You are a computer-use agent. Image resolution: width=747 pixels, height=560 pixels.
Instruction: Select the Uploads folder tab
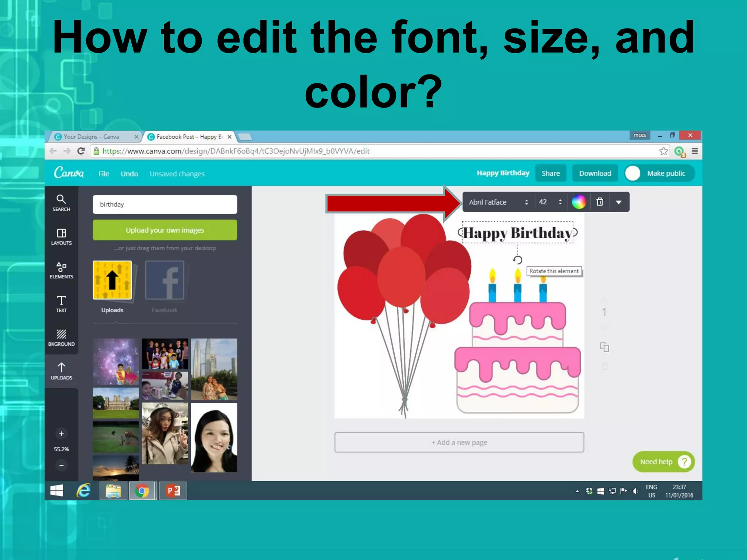click(112, 287)
